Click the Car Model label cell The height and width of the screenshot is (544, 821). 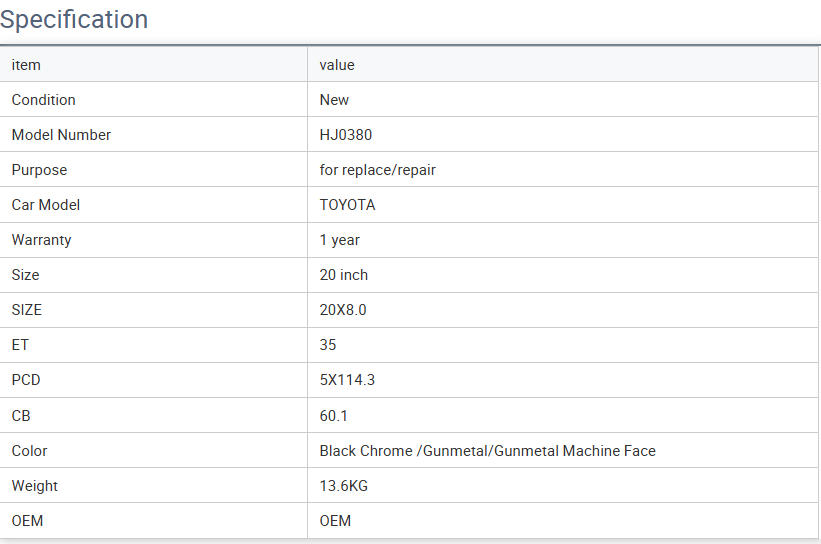tap(45, 205)
